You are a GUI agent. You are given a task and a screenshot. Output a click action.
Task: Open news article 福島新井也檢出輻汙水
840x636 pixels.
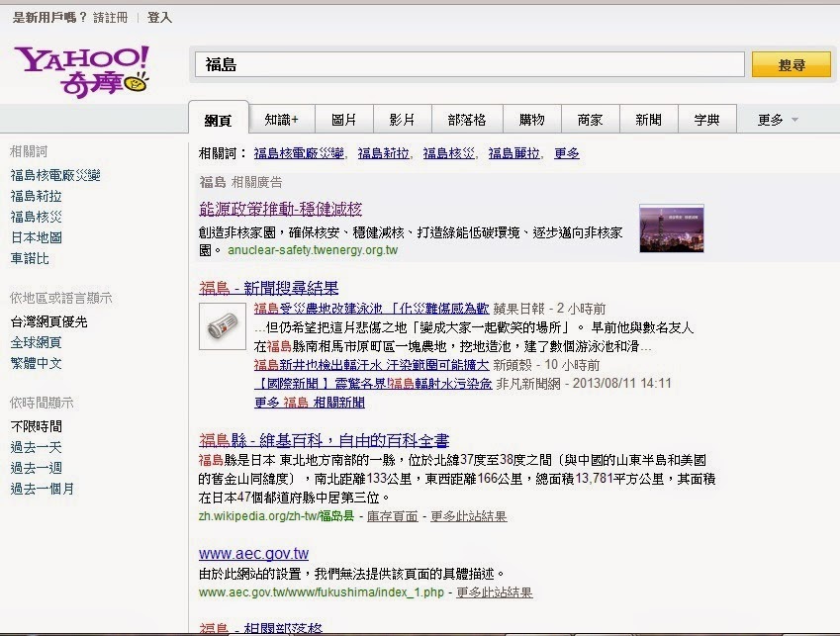click(371, 365)
